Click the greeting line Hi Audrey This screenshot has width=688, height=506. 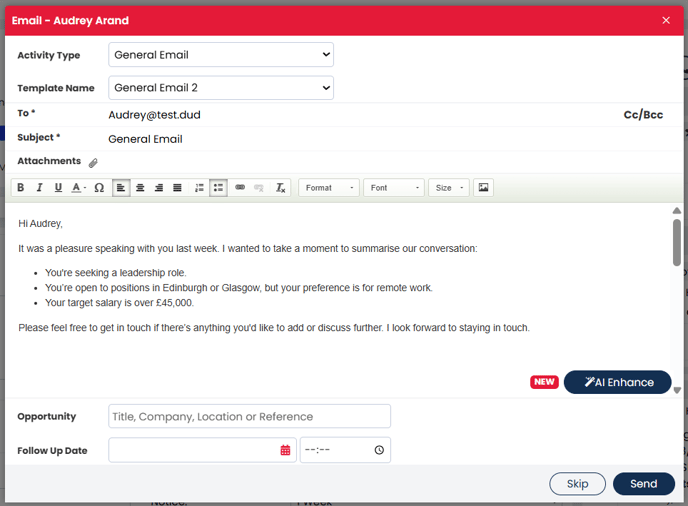click(40, 224)
